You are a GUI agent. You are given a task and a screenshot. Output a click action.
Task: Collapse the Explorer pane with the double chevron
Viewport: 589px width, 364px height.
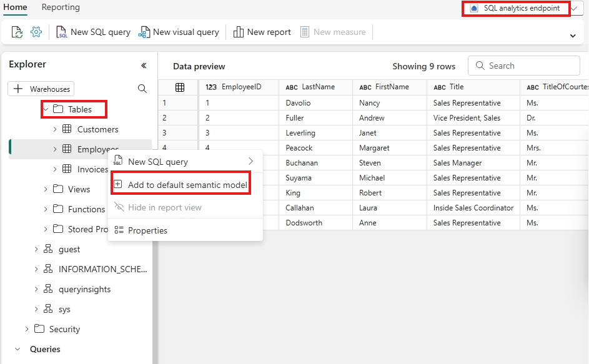(144, 66)
